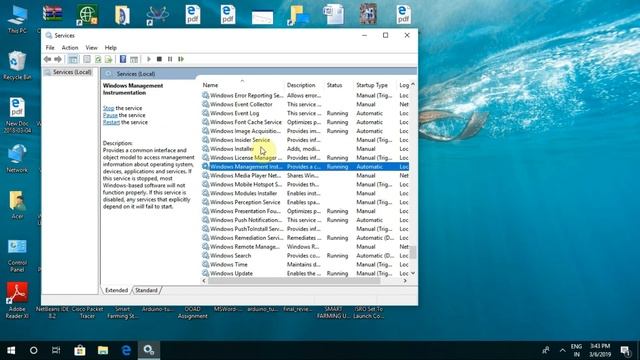Click the horizontal scrollbar left arrow
640x360 pixels.
point(204,281)
